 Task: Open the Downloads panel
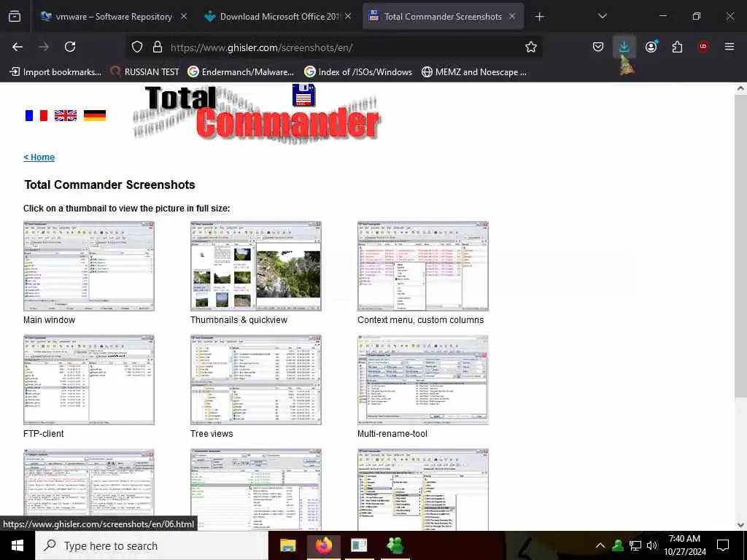pos(624,47)
